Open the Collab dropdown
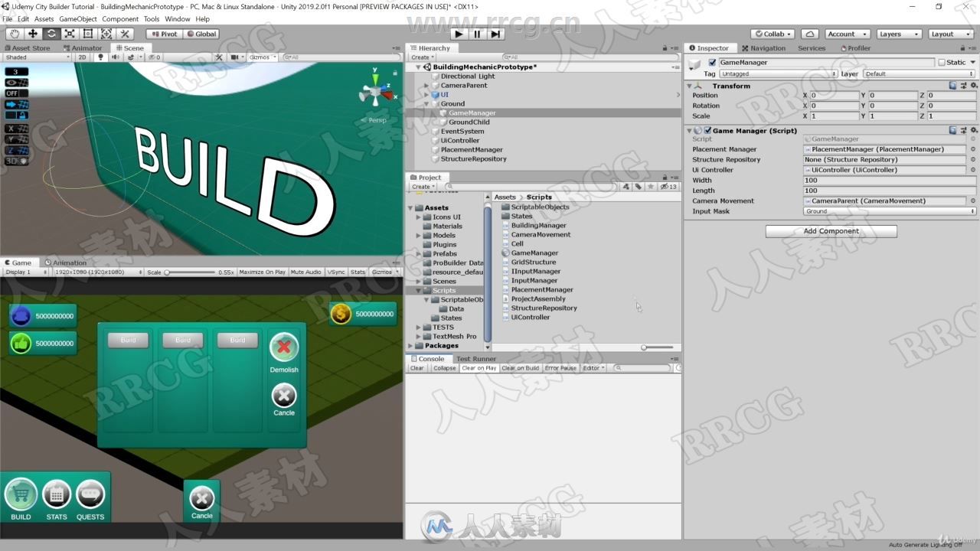980x551 pixels. click(x=773, y=34)
